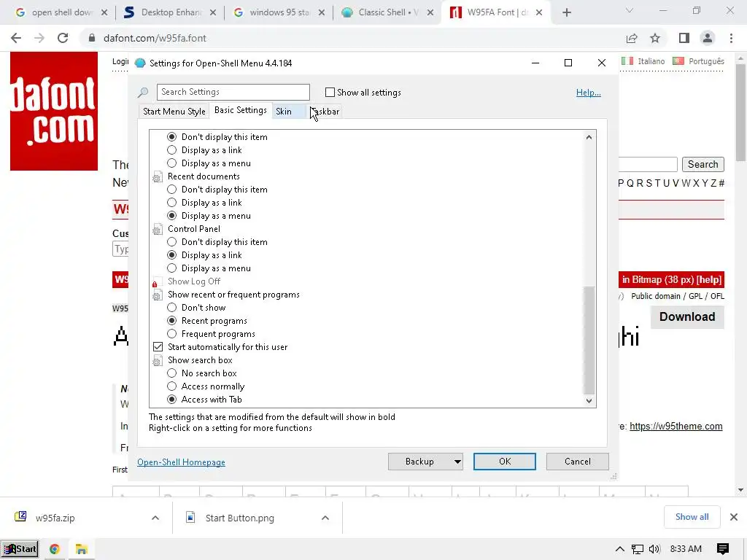The height and width of the screenshot is (560, 747).
Task: Click the Chrome address bar
Action: [x=352, y=38]
